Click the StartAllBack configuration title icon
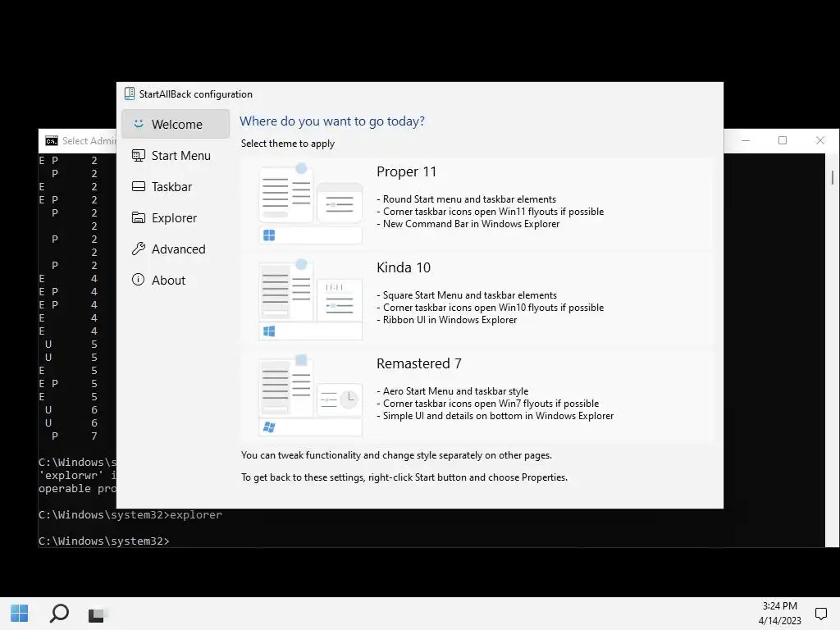The image size is (840, 630). pyautogui.click(x=130, y=94)
